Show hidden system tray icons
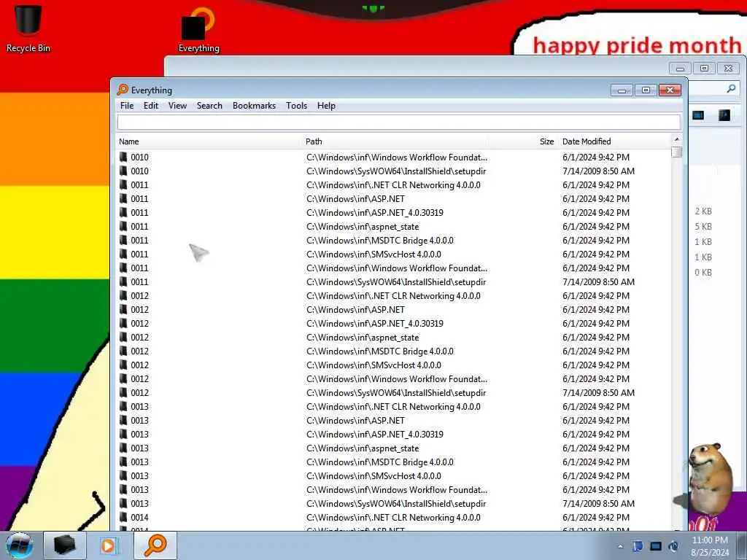747x560 pixels. point(620,546)
